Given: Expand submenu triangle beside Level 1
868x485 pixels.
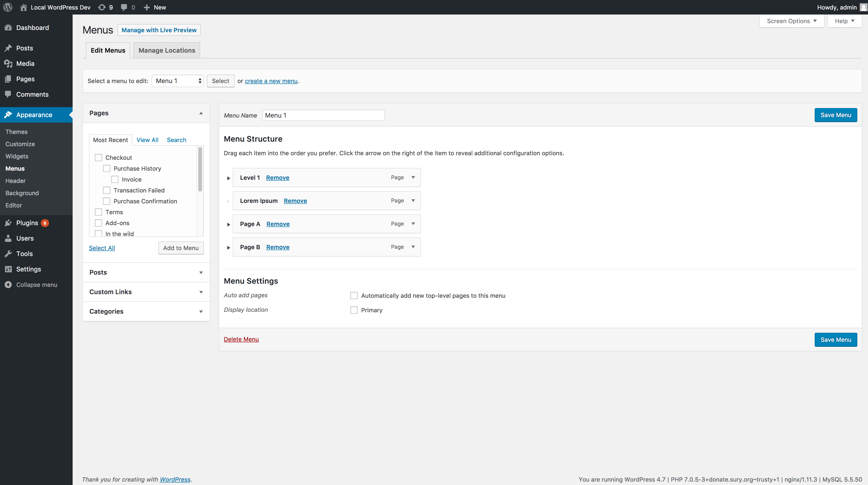Looking at the screenshot, I should [229, 178].
